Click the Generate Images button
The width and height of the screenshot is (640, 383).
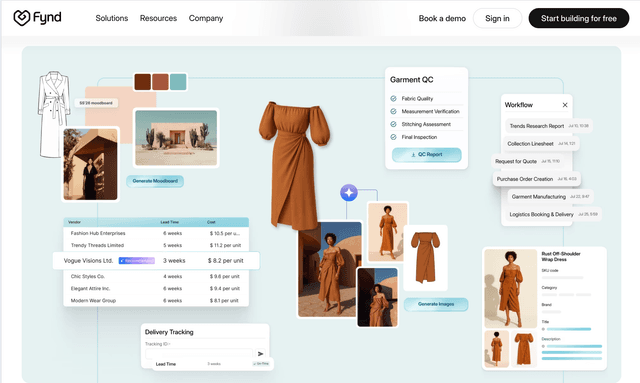click(436, 304)
